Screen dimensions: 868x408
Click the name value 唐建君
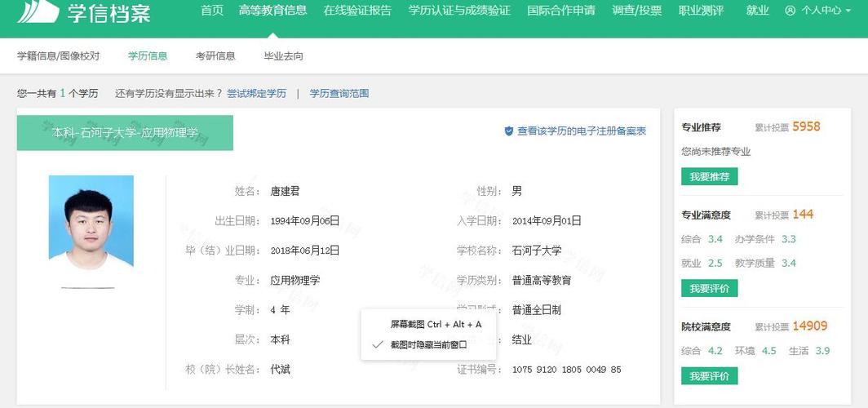point(285,192)
